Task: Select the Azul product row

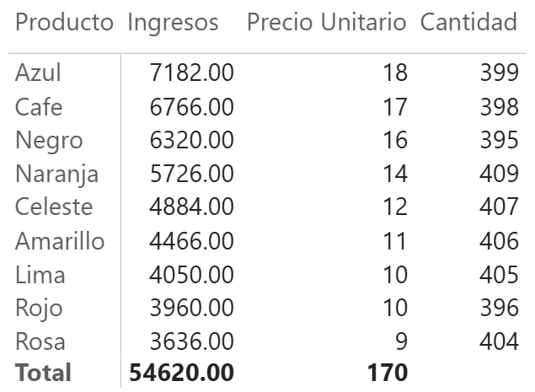Action: tap(38, 73)
